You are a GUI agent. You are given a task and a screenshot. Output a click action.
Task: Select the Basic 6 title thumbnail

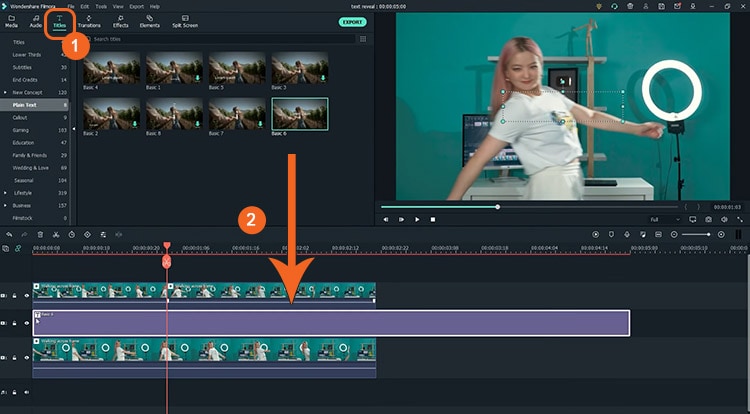[299, 114]
